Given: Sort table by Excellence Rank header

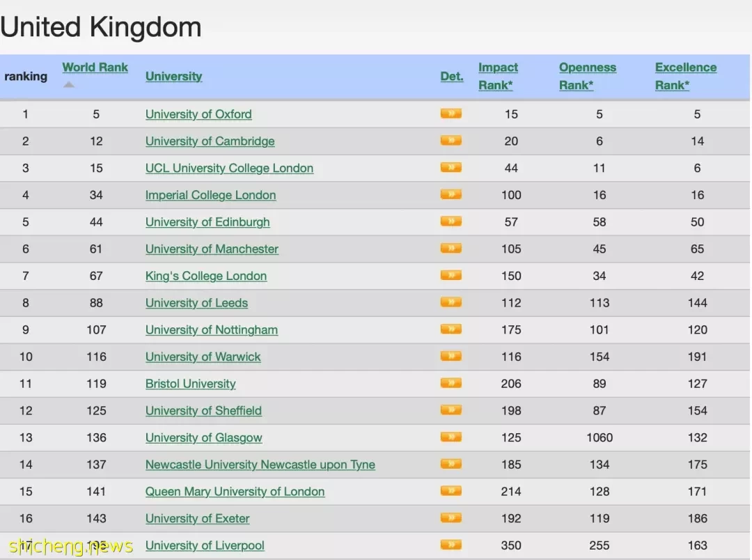Looking at the screenshot, I should click(x=686, y=77).
